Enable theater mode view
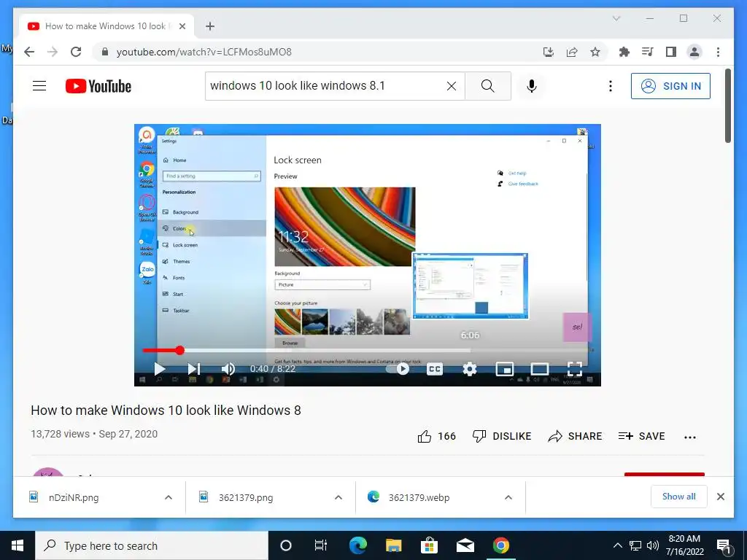Image resolution: width=747 pixels, height=560 pixels. 540,369
